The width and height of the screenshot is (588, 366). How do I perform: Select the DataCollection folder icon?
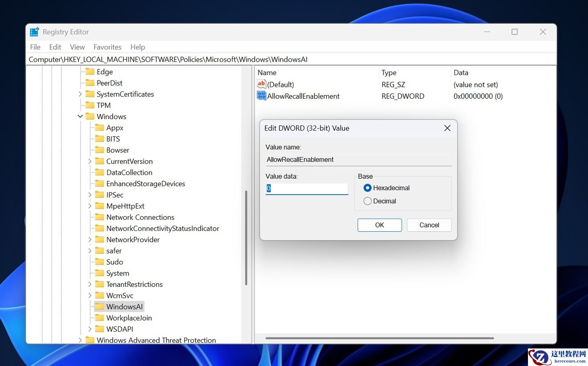click(99, 172)
